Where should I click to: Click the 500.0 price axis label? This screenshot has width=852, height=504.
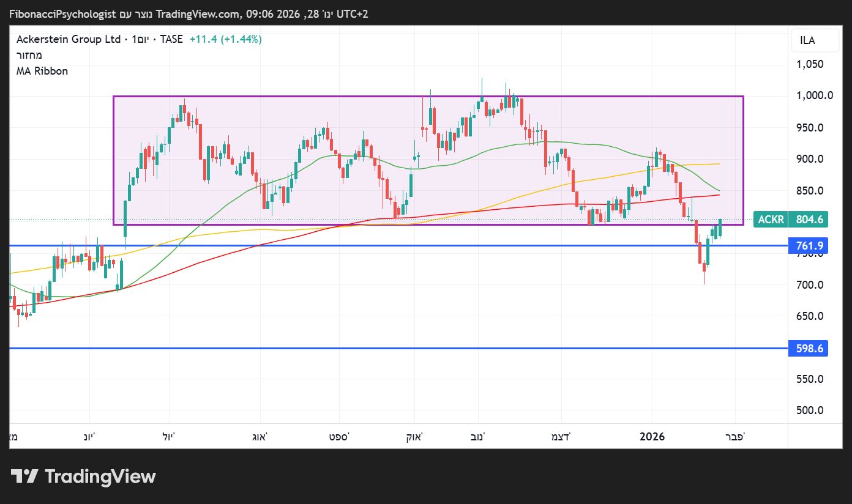[x=810, y=410]
